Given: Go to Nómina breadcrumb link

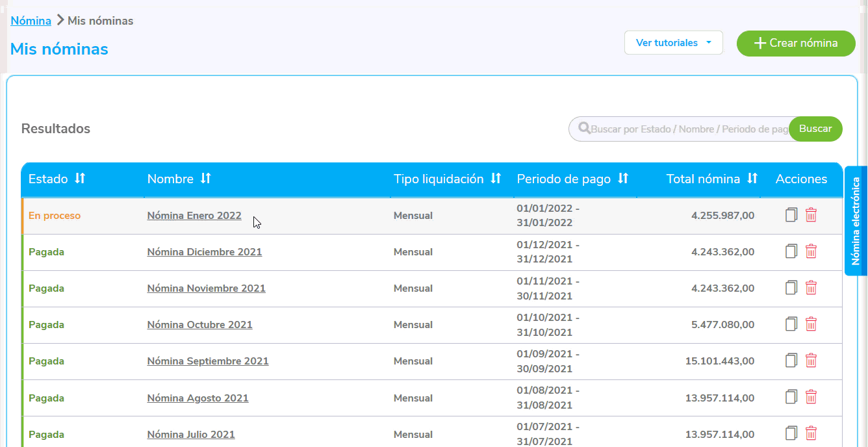Looking at the screenshot, I should click(31, 21).
